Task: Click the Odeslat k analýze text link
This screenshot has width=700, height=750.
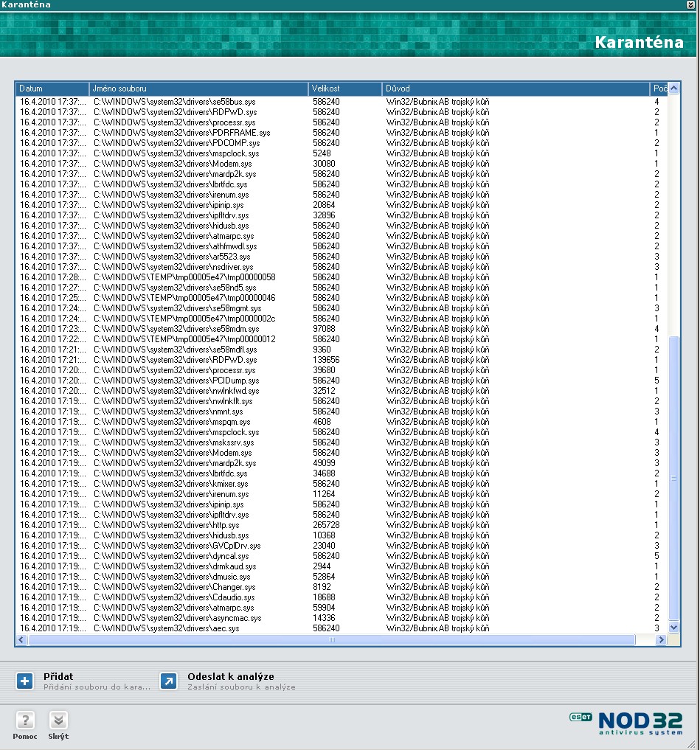Action: (230, 676)
